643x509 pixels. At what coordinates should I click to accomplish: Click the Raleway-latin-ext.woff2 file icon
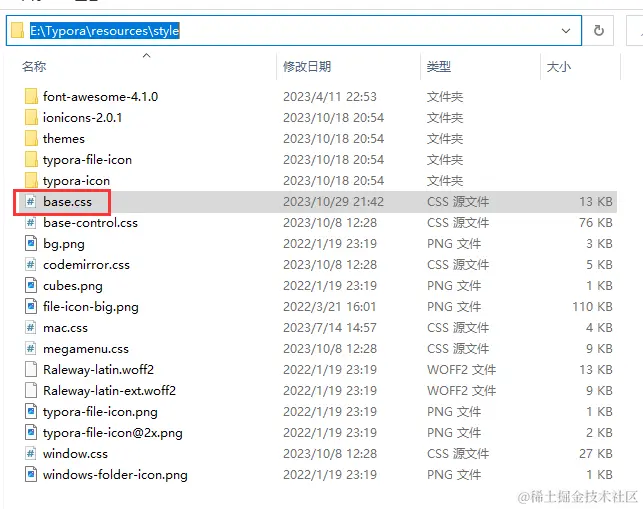[31, 390]
